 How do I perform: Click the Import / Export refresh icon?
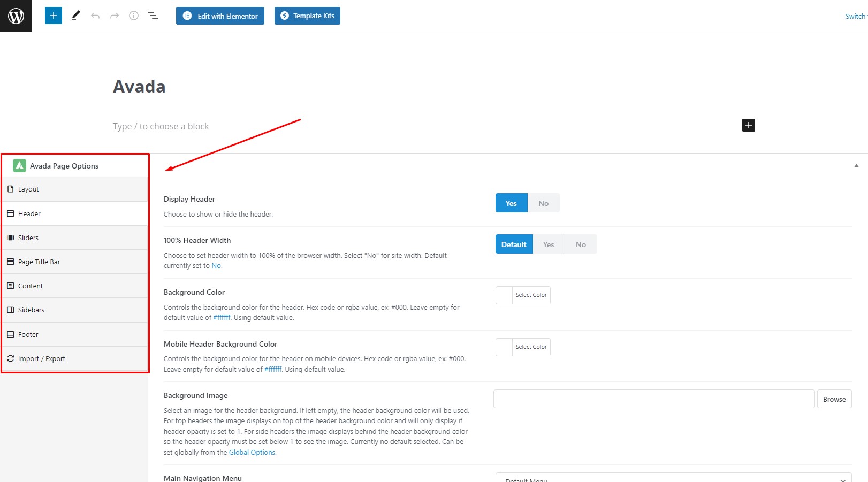[10, 358]
